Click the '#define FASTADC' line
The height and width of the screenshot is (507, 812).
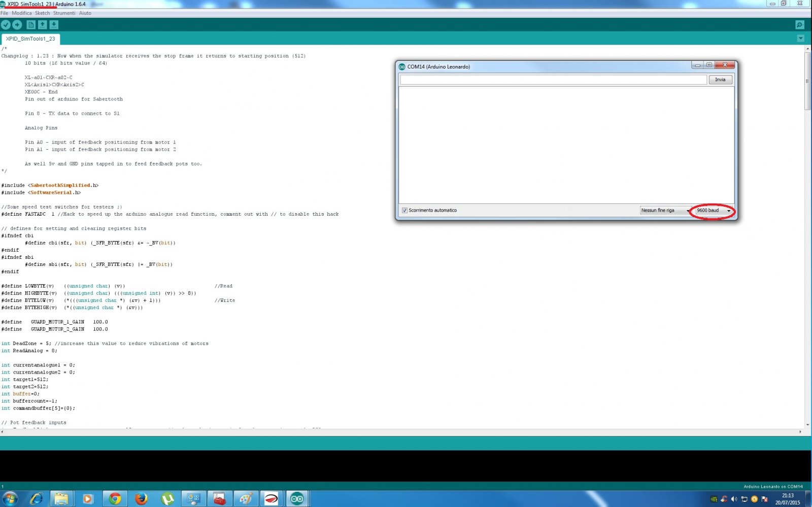[170, 214]
